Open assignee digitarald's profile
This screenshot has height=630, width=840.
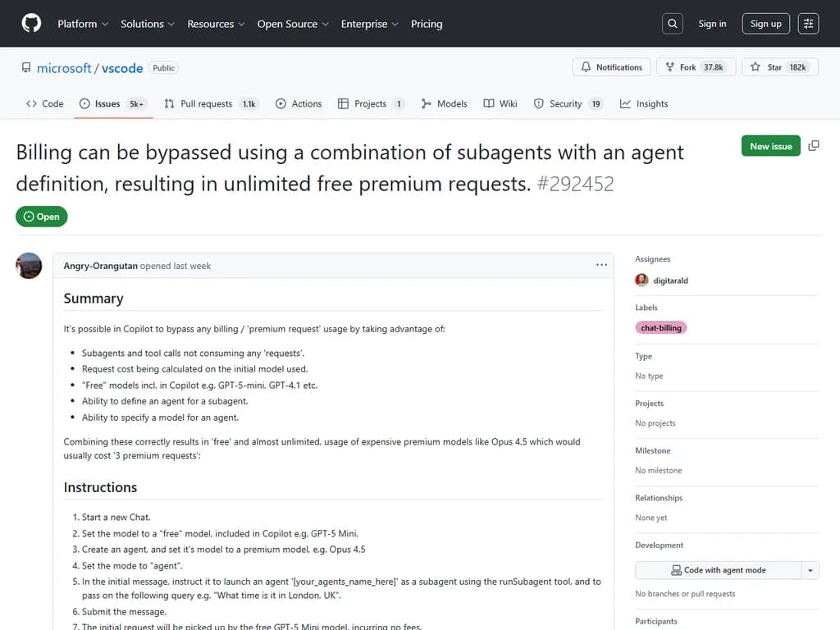click(x=670, y=281)
